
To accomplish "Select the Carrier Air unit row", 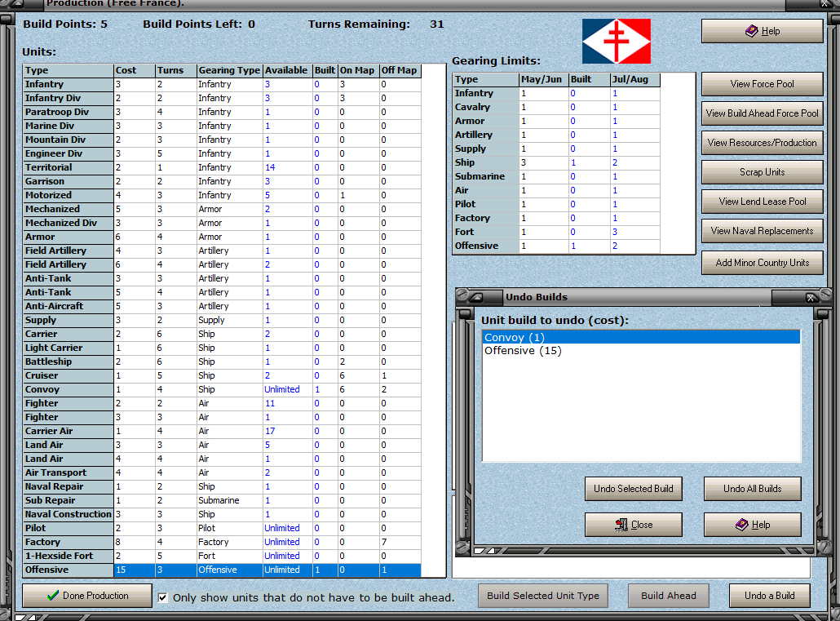I will coord(223,431).
